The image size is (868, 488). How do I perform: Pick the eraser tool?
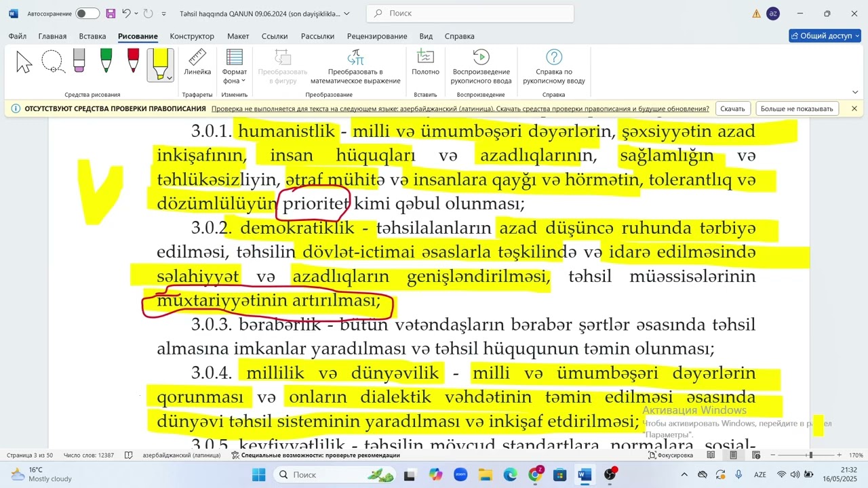coord(79,61)
